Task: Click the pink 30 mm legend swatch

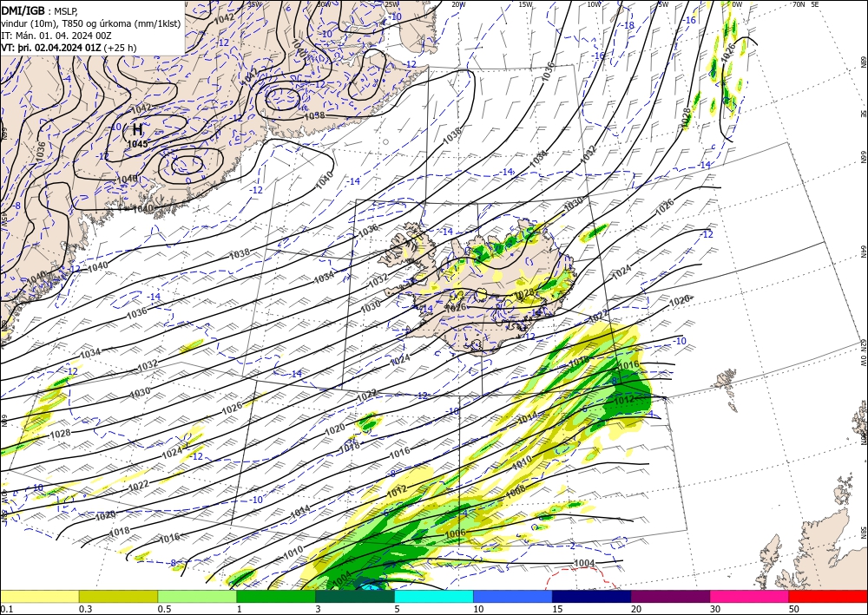Action: point(750,596)
